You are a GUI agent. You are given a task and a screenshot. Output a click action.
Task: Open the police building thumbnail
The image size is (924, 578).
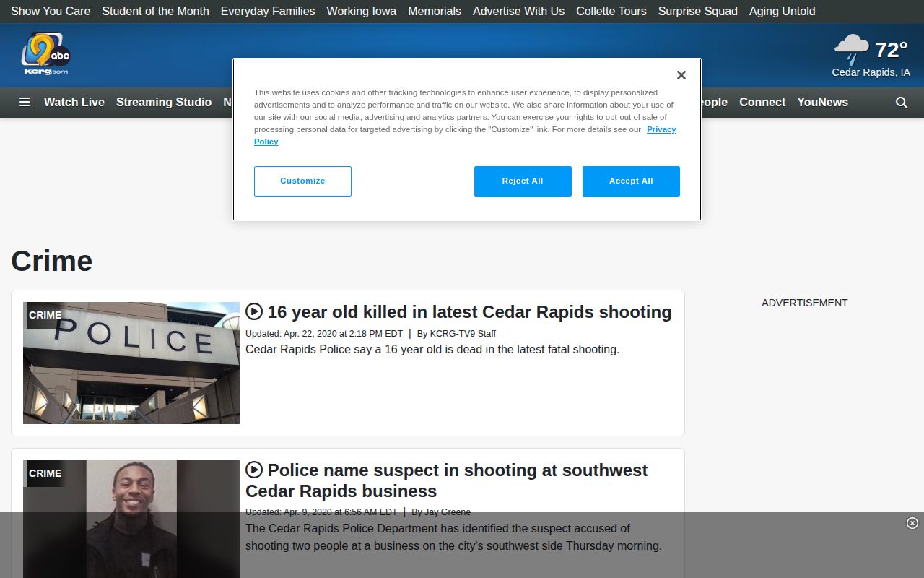click(131, 363)
